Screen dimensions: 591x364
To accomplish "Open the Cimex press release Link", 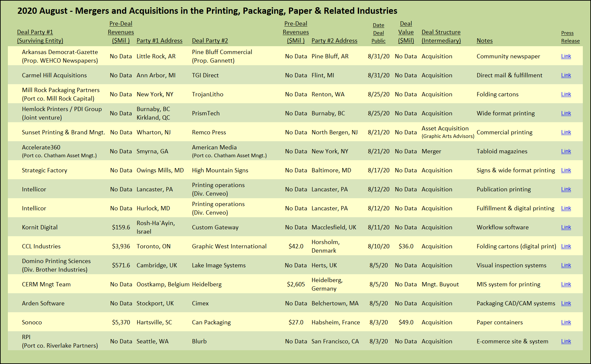I will pos(566,303).
